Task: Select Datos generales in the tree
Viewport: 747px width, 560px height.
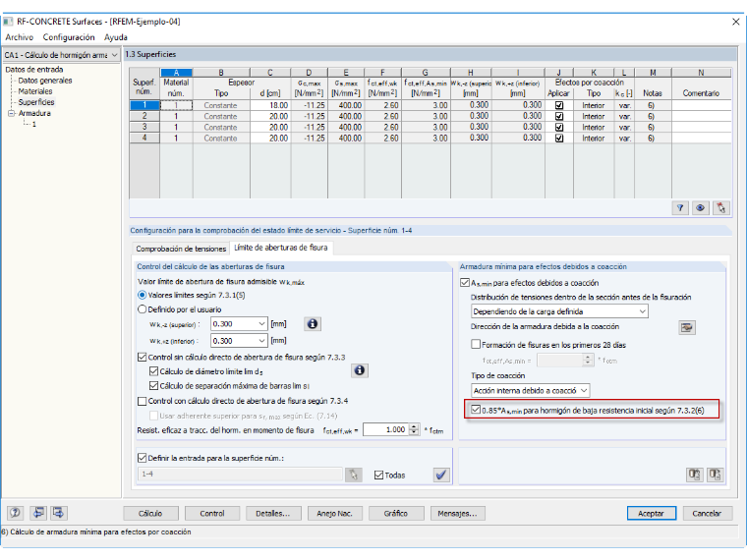Action: click(45, 81)
